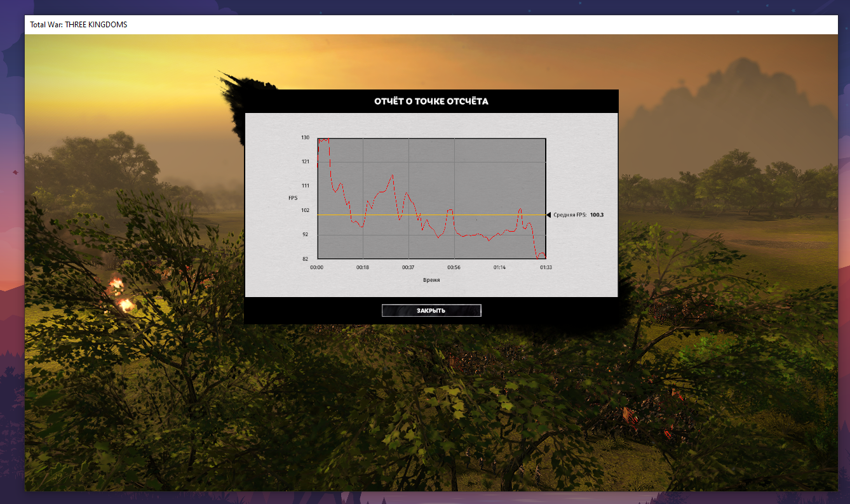Click the average value 100.3
This screenshot has height=504, width=850.
597,215
